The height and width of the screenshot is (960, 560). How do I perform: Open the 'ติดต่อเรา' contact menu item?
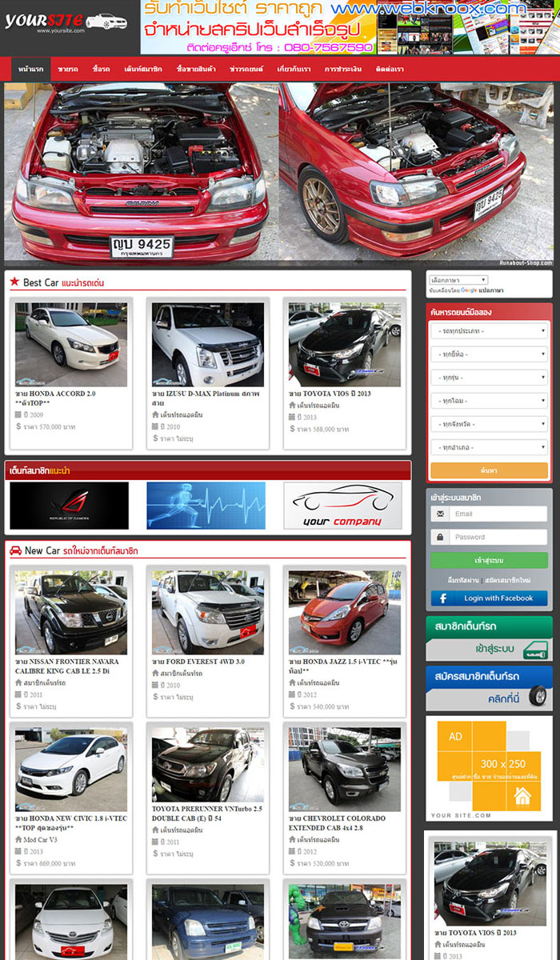(390, 70)
